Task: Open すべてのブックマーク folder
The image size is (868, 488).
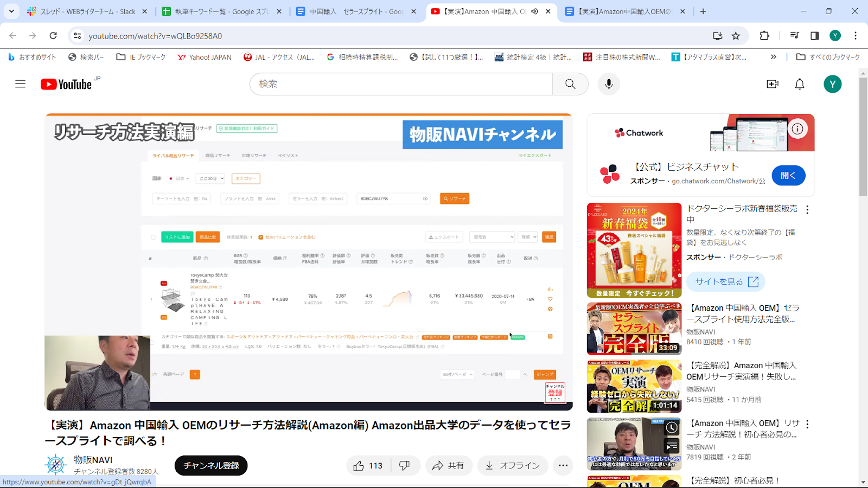Action: [x=828, y=57]
